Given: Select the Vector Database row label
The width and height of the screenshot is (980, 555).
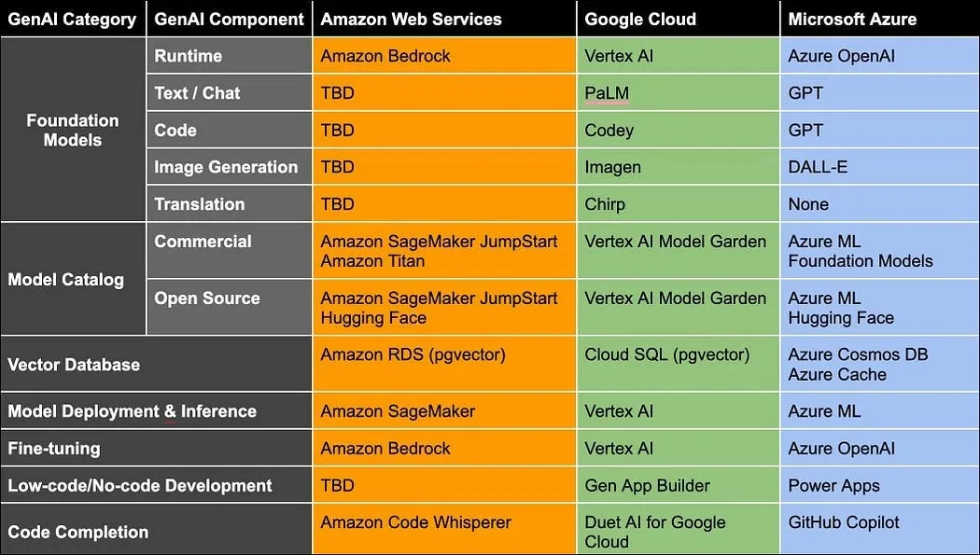Looking at the screenshot, I should 156,364.
